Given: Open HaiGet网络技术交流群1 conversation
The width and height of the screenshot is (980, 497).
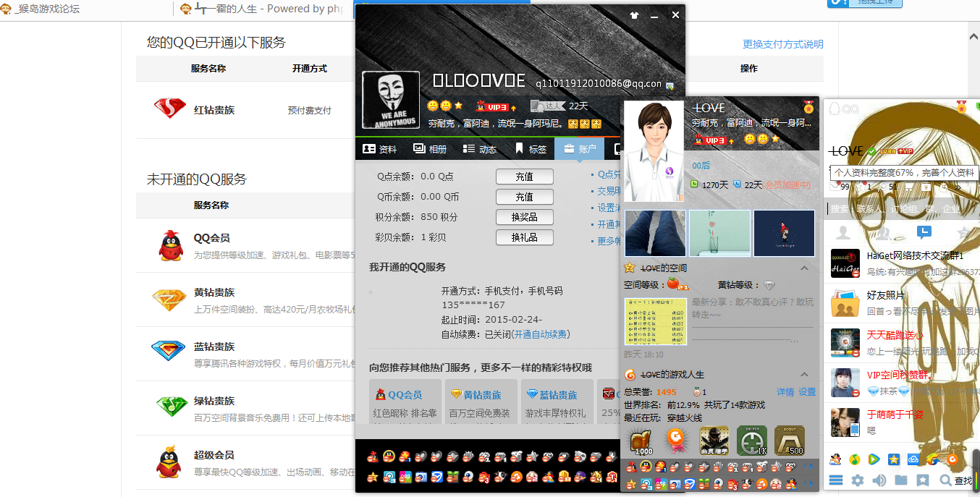Looking at the screenshot, I should click(901, 263).
